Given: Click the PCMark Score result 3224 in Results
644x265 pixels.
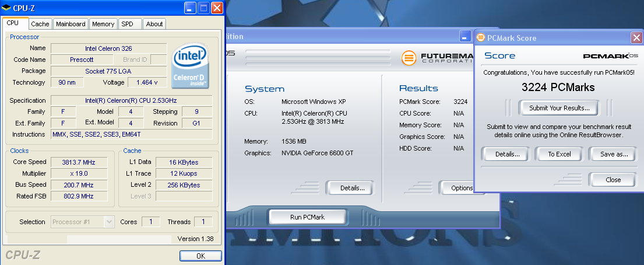Looking at the screenshot, I should point(460,102).
